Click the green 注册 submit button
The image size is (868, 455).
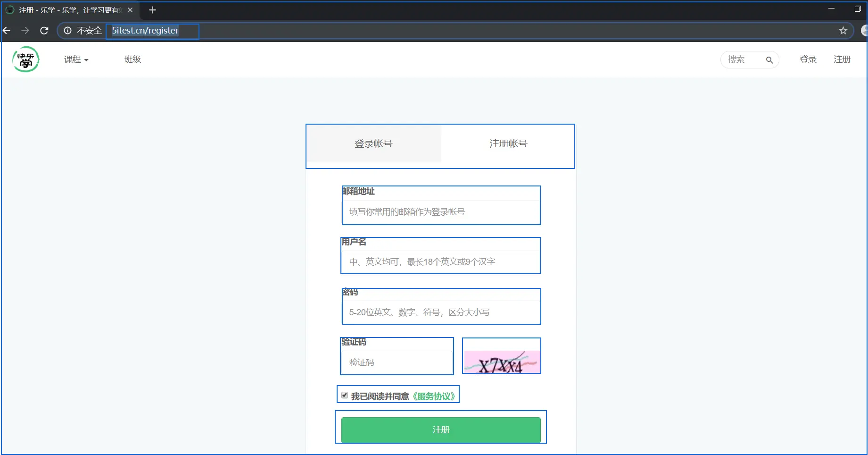click(x=440, y=430)
